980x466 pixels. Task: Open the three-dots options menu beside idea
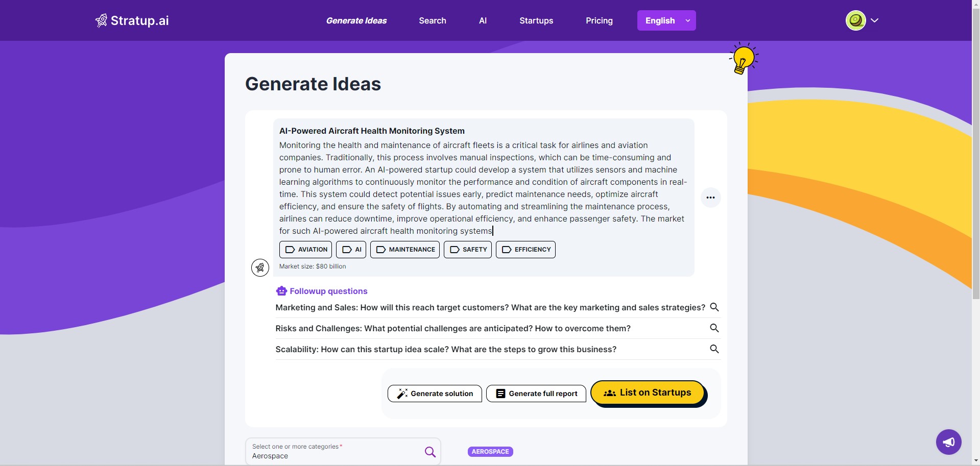pos(710,198)
